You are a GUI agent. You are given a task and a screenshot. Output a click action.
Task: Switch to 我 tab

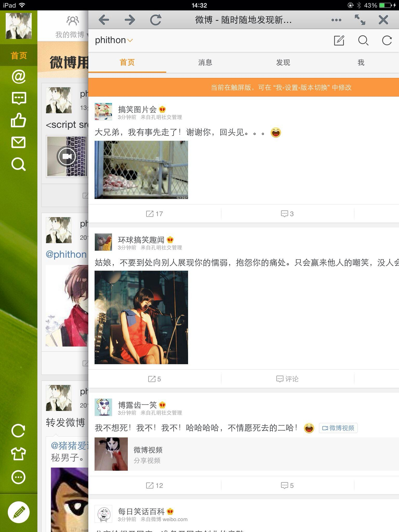point(361,62)
